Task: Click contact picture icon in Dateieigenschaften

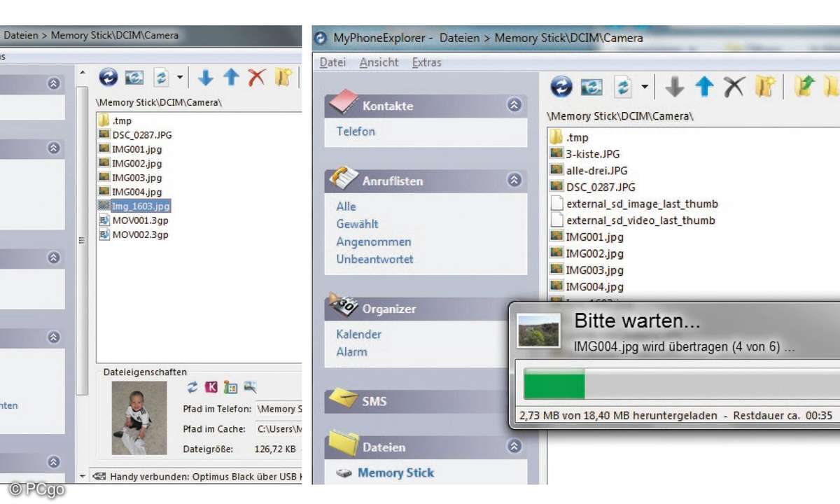Action: [230, 386]
